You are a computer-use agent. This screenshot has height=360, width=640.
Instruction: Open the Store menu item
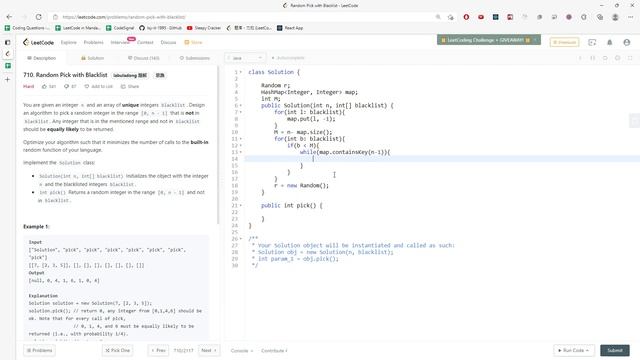point(193,42)
